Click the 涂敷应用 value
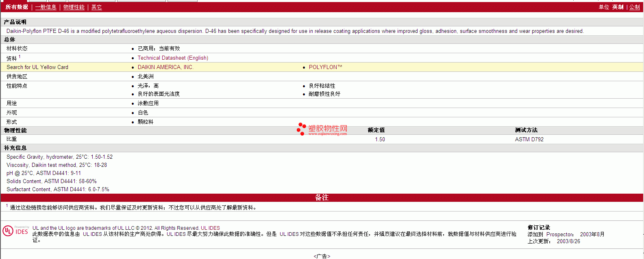Image resolution: width=644 pixels, height=259 pixels. pos(148,104)
